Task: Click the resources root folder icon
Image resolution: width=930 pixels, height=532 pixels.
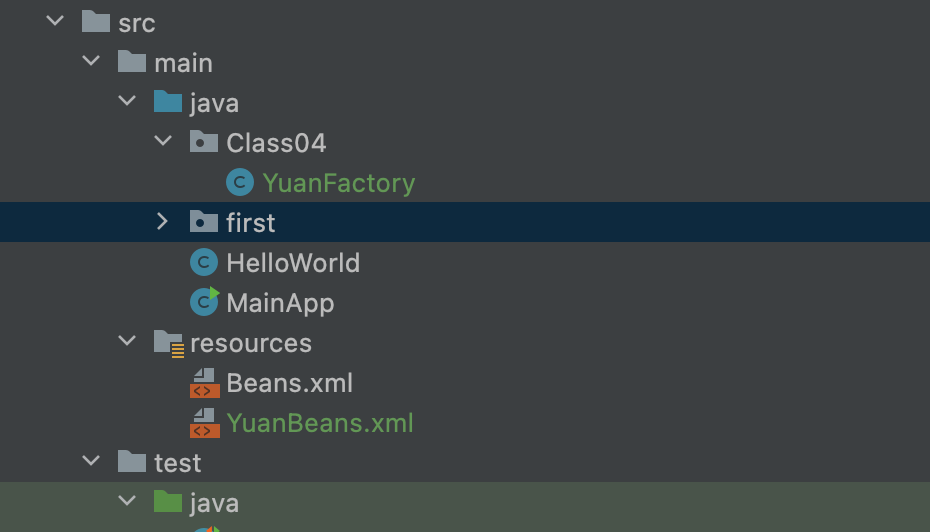Action: [168, 343]
